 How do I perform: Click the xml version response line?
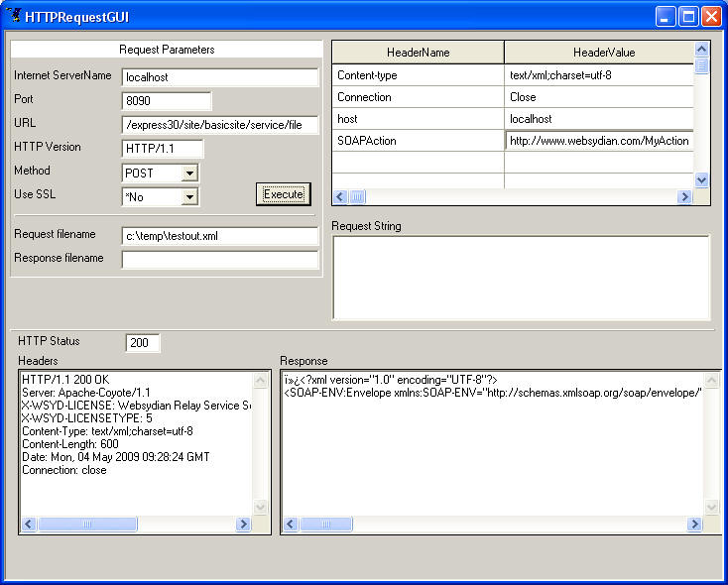tap(391, 380)
